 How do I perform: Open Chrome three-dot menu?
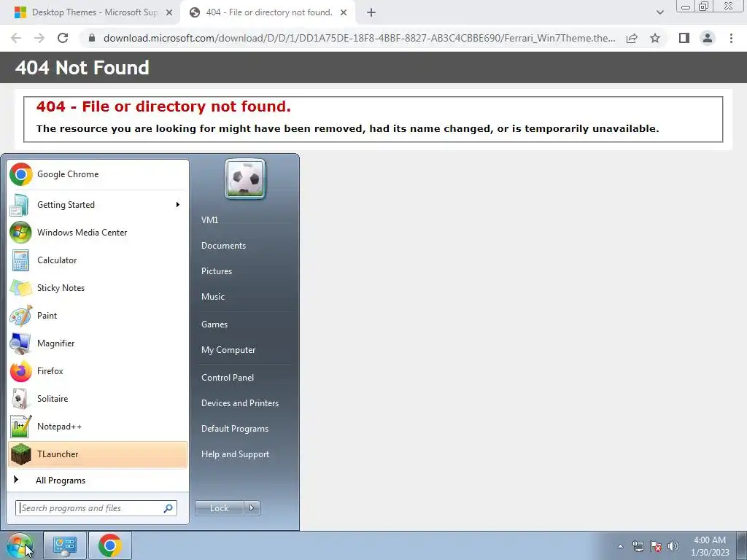[731, 38]
